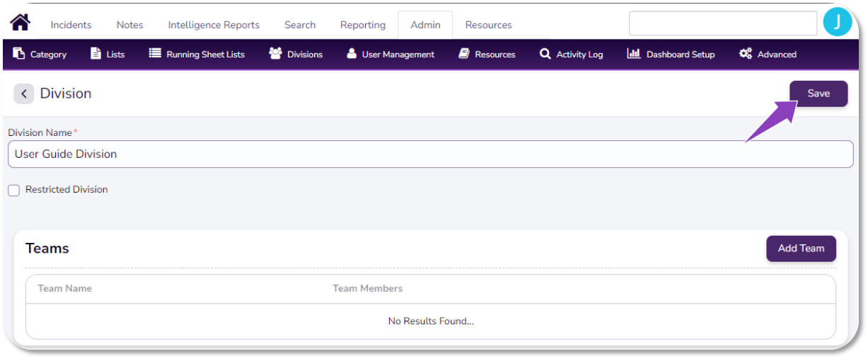
Task: Open User Management via person icon
Action: 352,54
